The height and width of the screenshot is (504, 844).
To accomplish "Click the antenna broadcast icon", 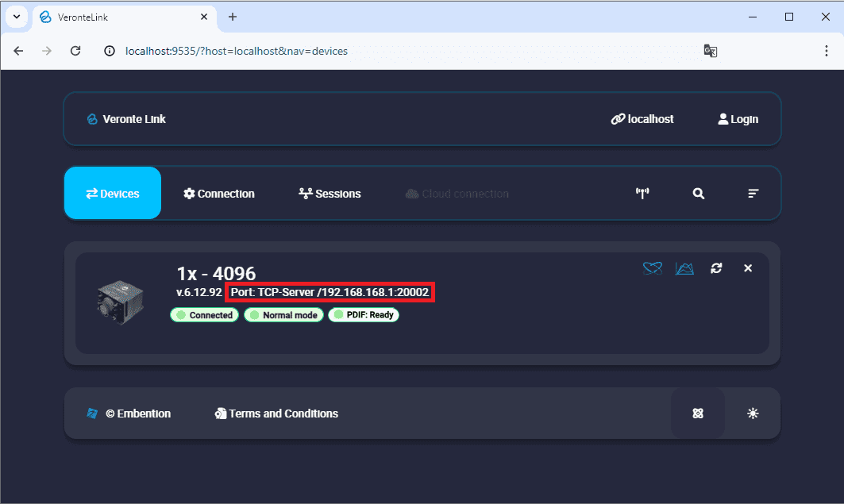I will [643, 194].
